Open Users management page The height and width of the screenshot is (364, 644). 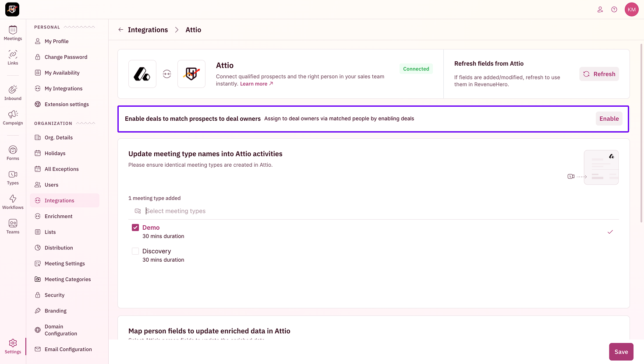(65, 185)
